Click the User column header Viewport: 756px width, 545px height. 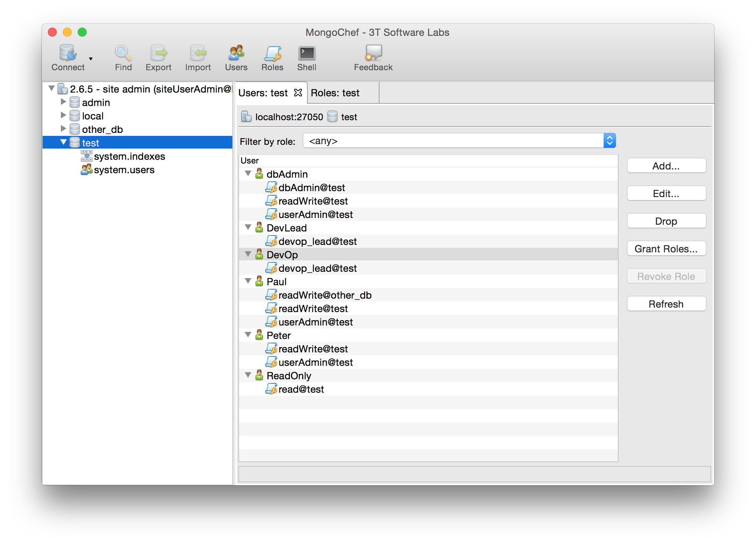428,161
